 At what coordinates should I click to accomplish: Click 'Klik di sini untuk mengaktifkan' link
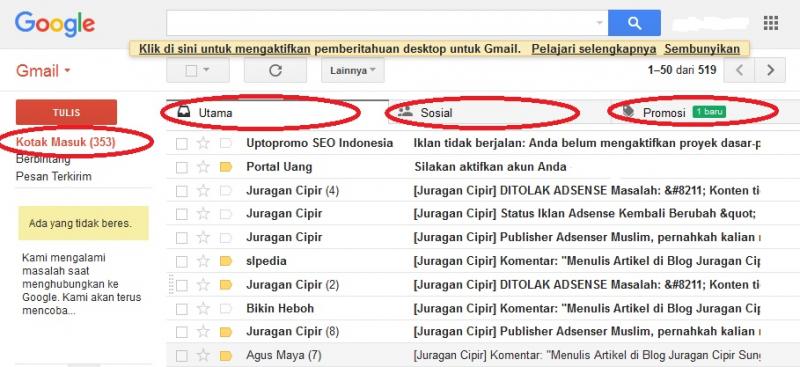click(x=224, y=49)
